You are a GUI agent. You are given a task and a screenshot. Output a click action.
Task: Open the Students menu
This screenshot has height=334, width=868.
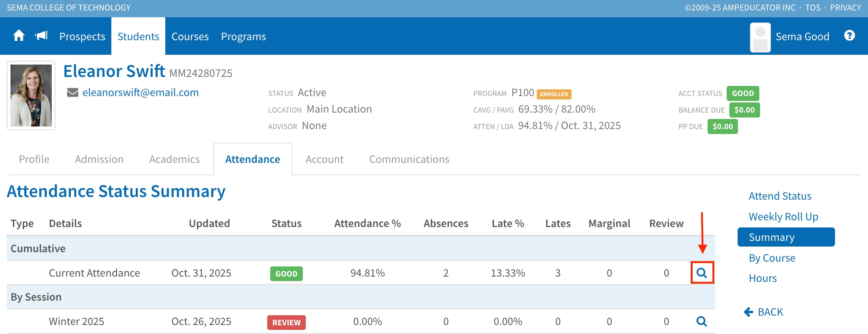(138, 36)
